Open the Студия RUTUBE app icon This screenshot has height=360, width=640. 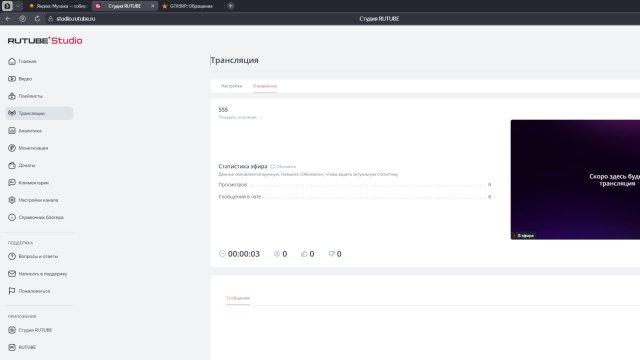(x=12, y=330)
